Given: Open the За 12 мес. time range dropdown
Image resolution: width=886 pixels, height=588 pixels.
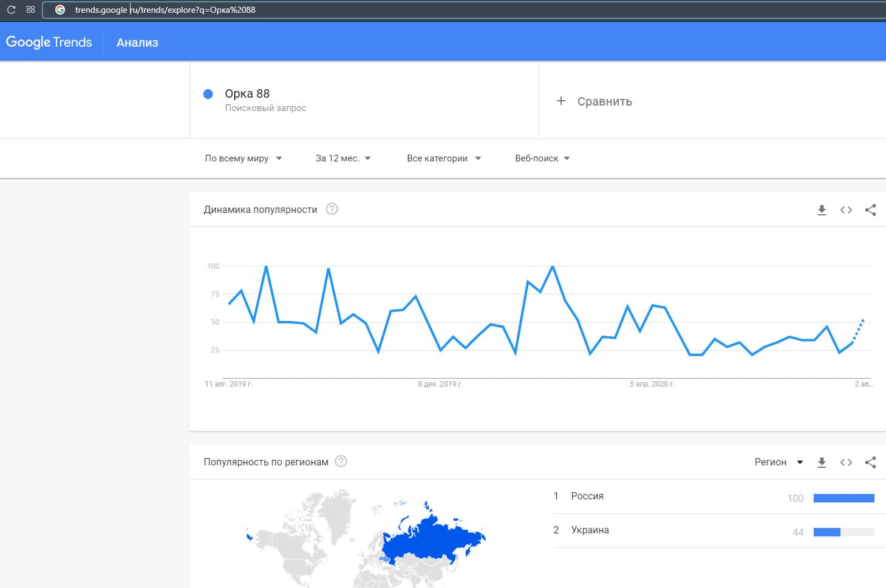Looking at the screenshot, I should tap(342, 158).
